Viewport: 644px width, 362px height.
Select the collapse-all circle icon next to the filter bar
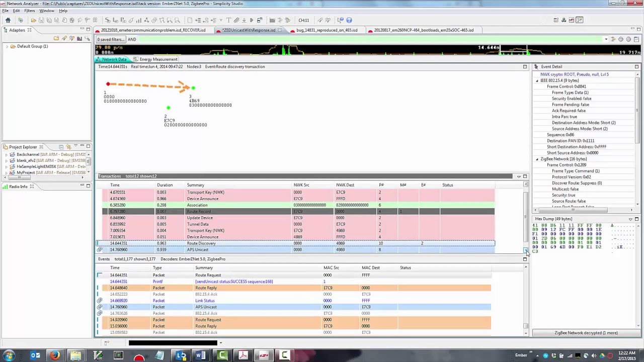tap(621, 39)
